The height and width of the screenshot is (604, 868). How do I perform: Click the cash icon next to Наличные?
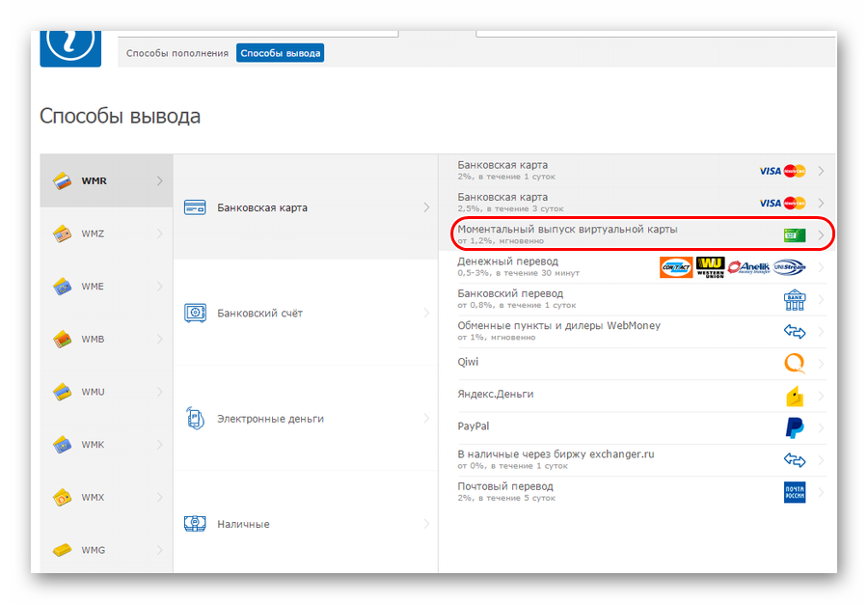tap(195, 524)
